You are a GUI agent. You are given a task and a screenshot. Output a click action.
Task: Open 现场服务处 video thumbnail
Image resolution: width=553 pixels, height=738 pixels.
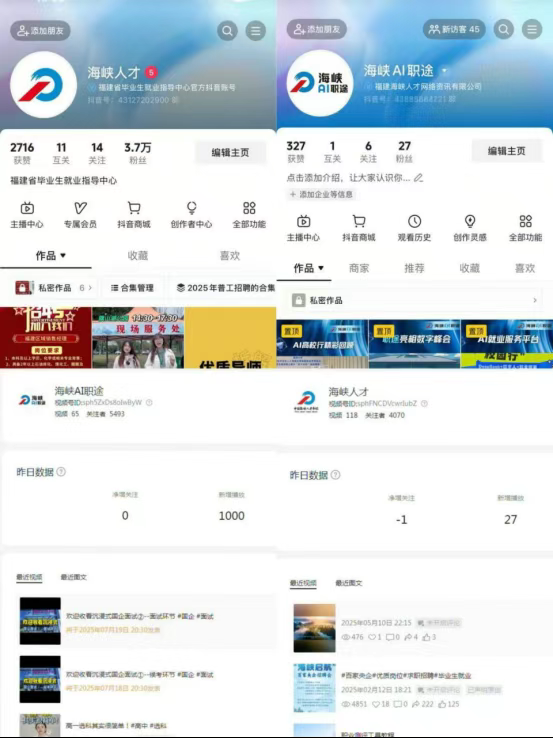click(138, 337)
